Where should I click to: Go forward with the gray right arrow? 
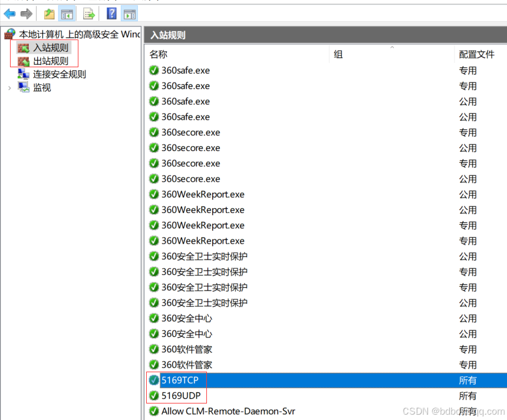pos(26,14)
